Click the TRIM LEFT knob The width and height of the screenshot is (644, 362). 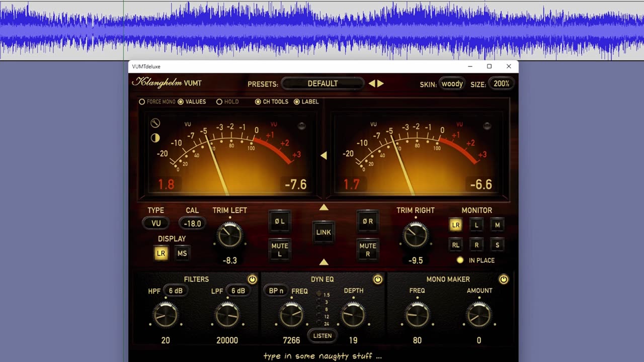pyautogui.click(x=230, y=235)
